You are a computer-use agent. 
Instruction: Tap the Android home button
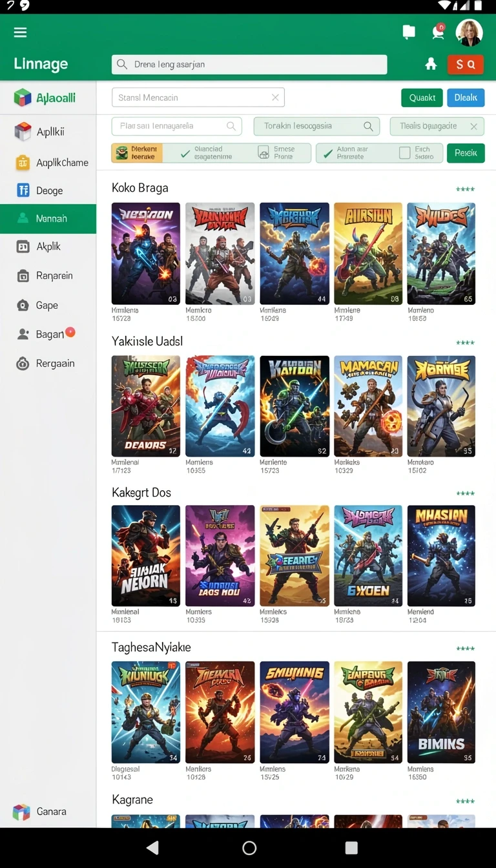coord(249,848)
